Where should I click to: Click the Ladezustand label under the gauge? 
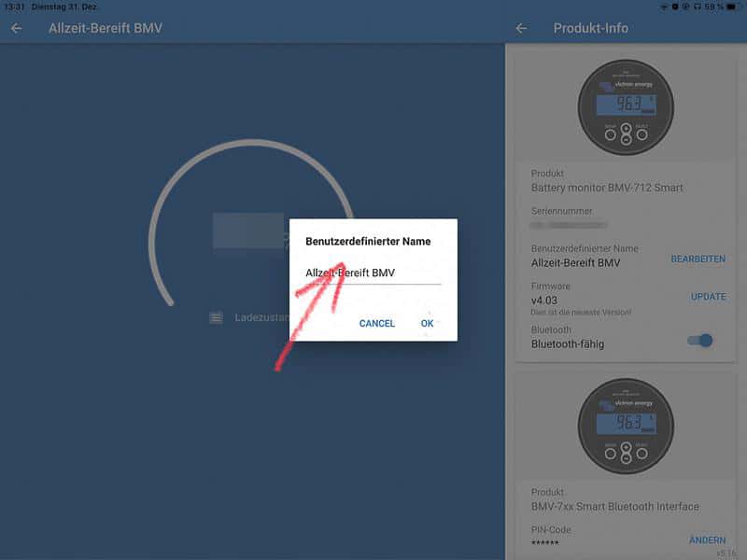(x=261, y=317)
